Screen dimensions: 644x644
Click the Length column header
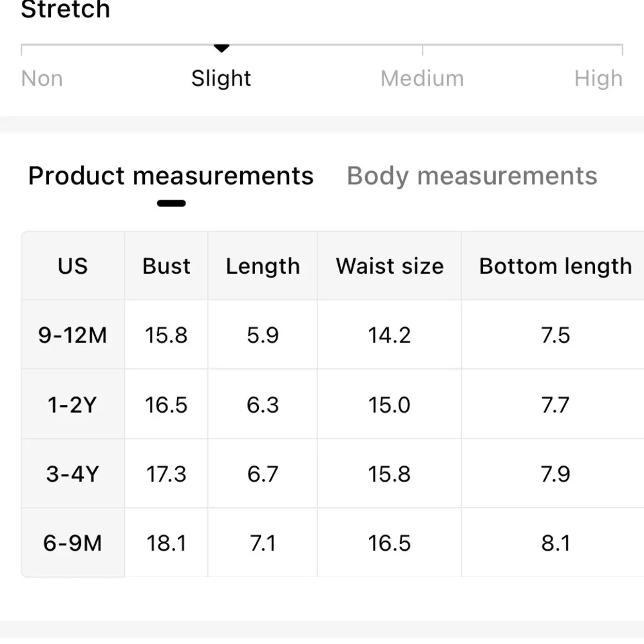(263, 266)
